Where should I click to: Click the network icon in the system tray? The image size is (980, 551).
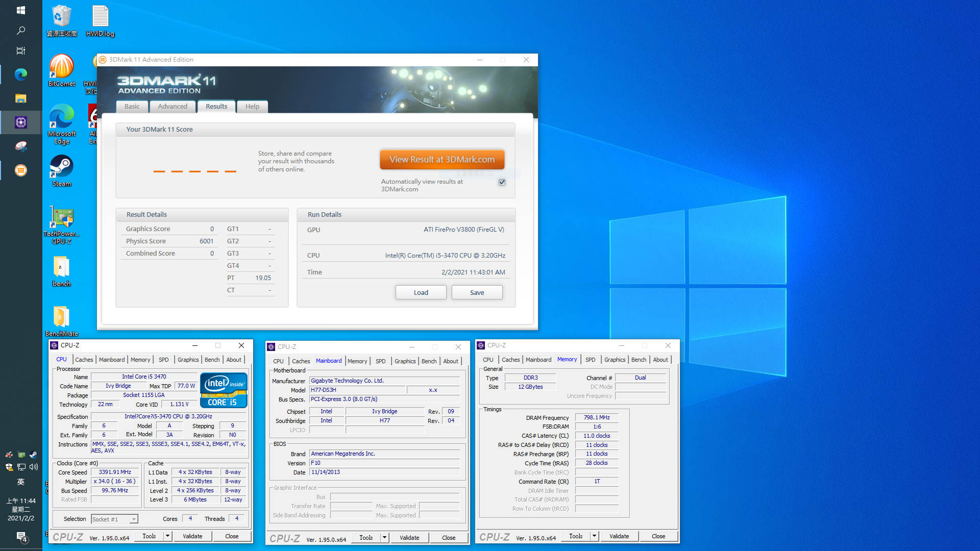click(21, 467)
